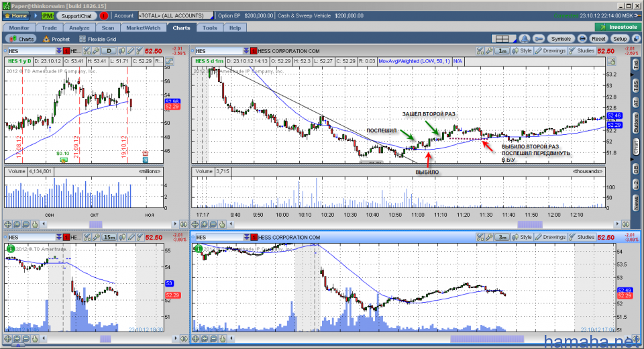The image size is (644, 349).
Task: Toggle the Flexible Grid view
Action: (x=97, y=39)
